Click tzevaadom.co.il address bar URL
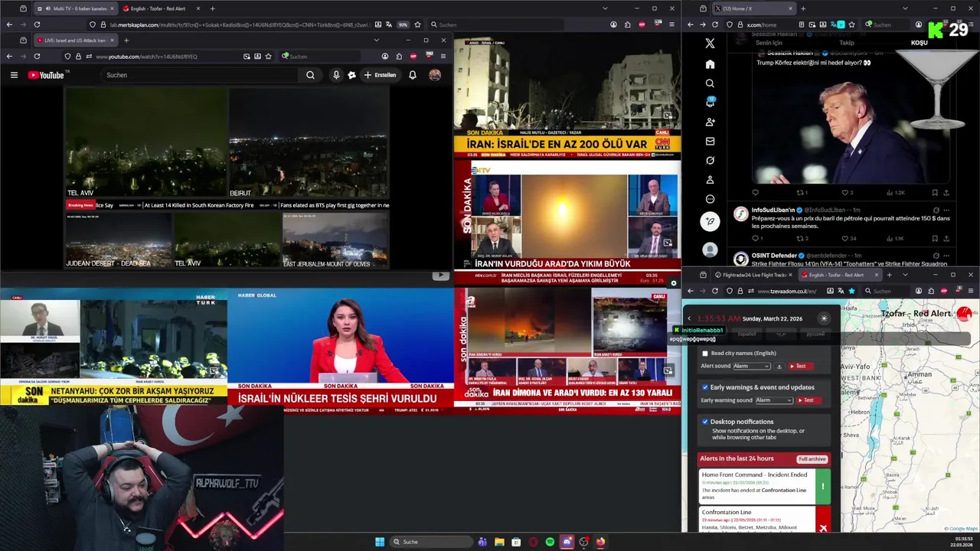Screen dimensions: 980x551 [x=786, y=291]
